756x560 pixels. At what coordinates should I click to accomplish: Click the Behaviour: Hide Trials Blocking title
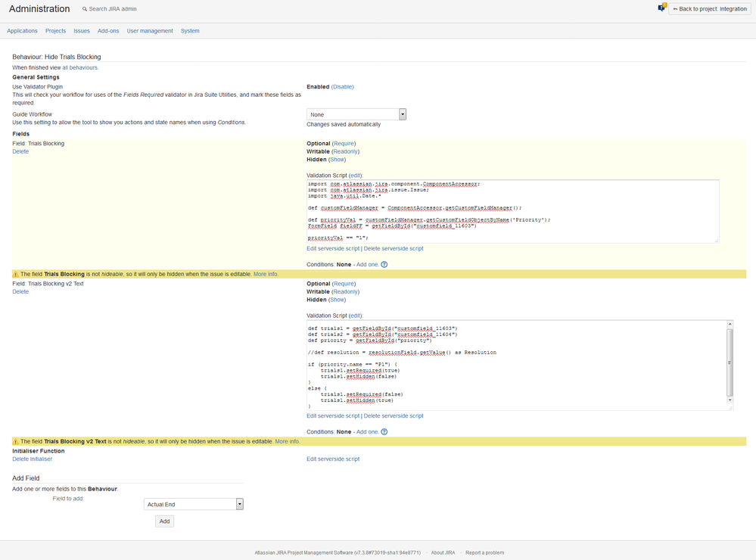point(57,57)
